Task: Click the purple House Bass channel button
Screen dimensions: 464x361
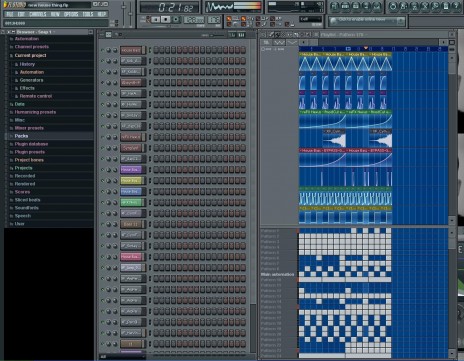Action: tap(131, 170)
